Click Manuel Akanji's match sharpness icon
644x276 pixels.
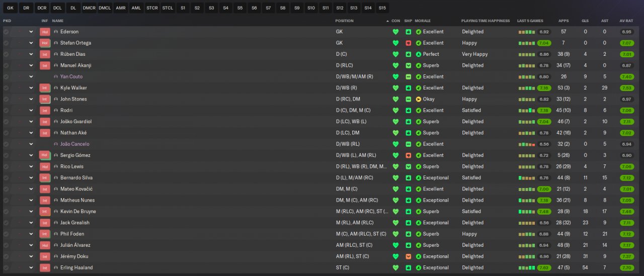[409, 65]
